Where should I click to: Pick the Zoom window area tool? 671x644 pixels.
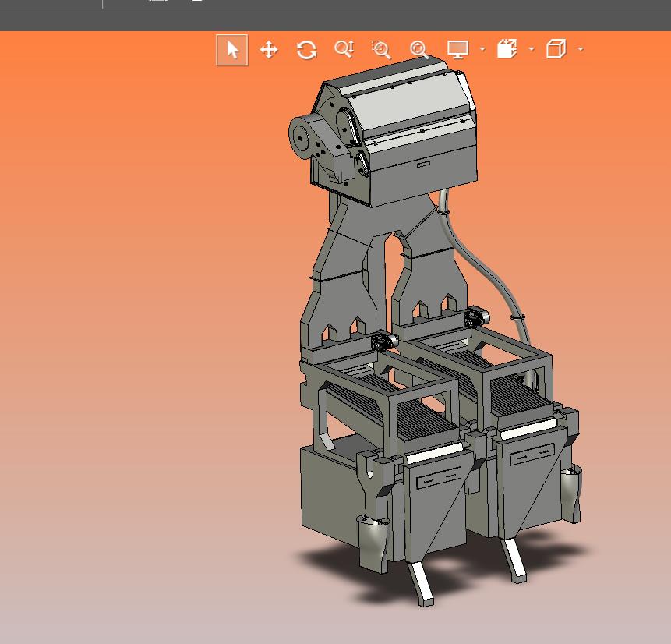pos(381,50)
